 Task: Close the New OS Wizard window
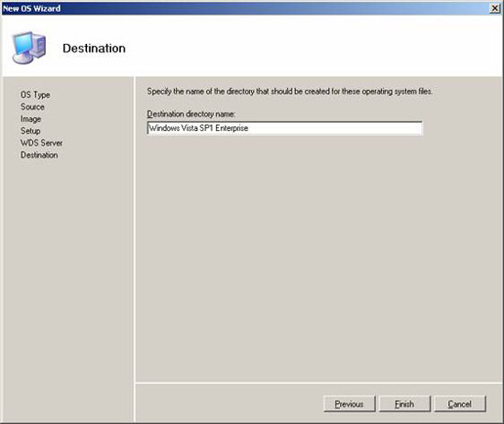point(495,8)
